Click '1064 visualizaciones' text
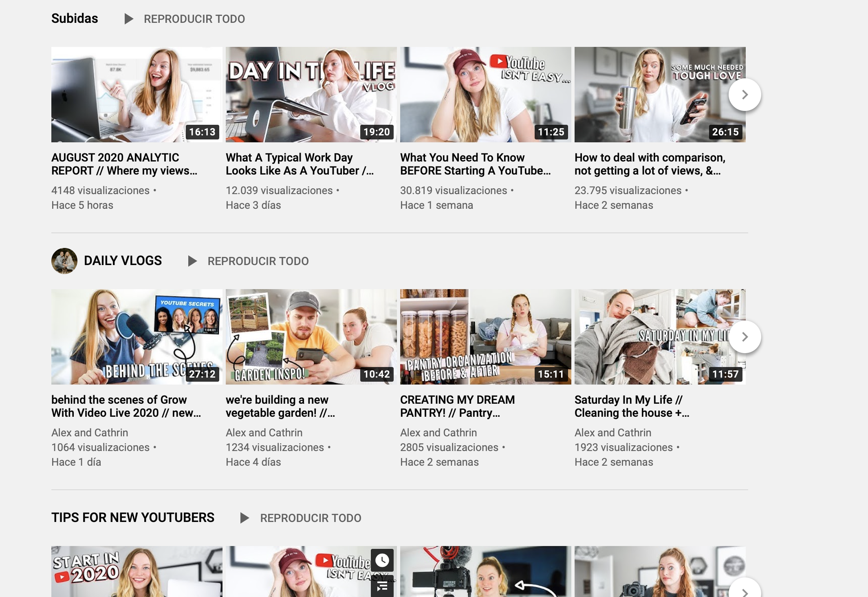 (x=101, y=447)
